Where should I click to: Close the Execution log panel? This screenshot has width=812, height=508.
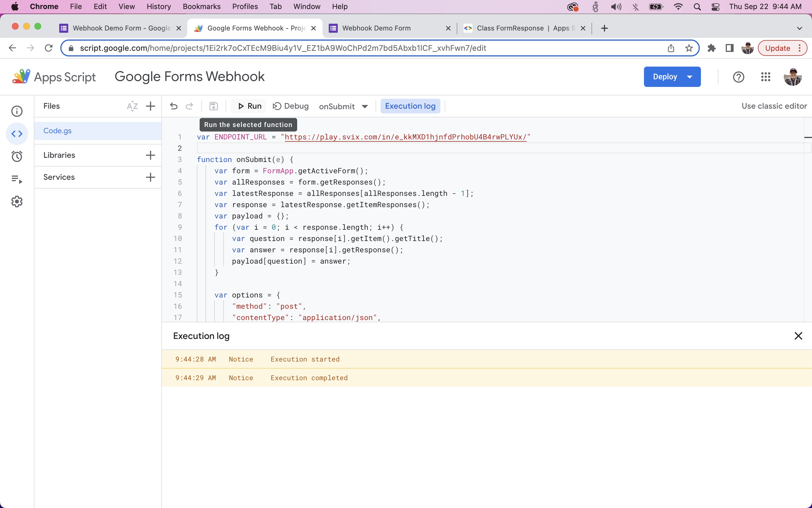point(798,336)
